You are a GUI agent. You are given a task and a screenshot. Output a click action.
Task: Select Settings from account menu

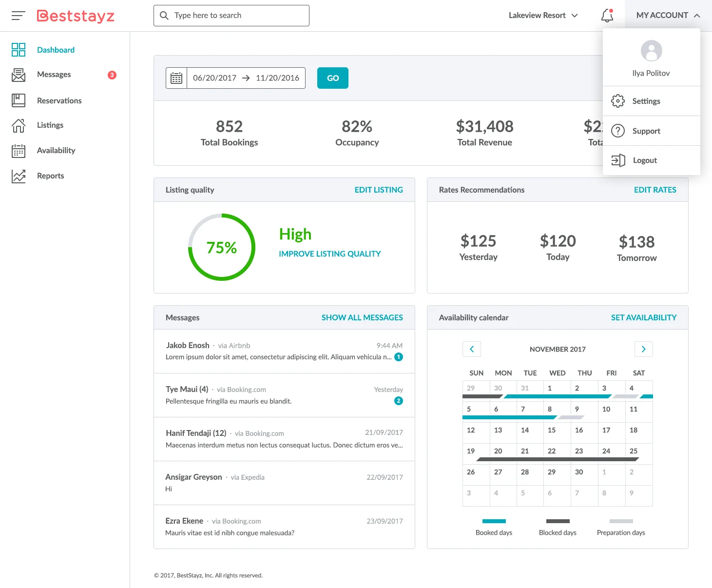(646, 101)
